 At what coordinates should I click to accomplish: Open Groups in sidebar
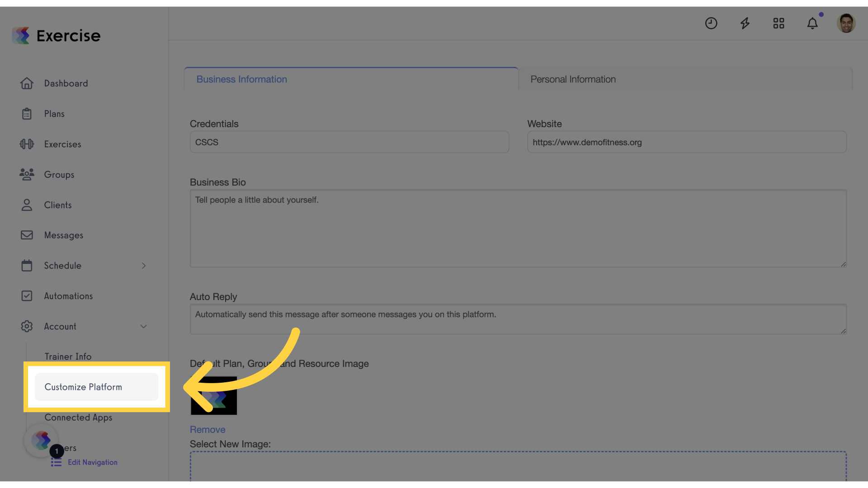[x=59, y=174]
